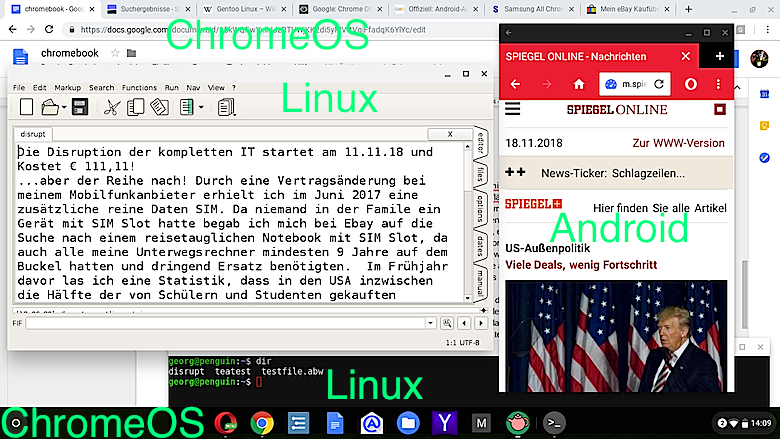Viewport: 780px width, 439px height.
Task: Copy selection in the editor toolbar
Action: coord(135,107)
